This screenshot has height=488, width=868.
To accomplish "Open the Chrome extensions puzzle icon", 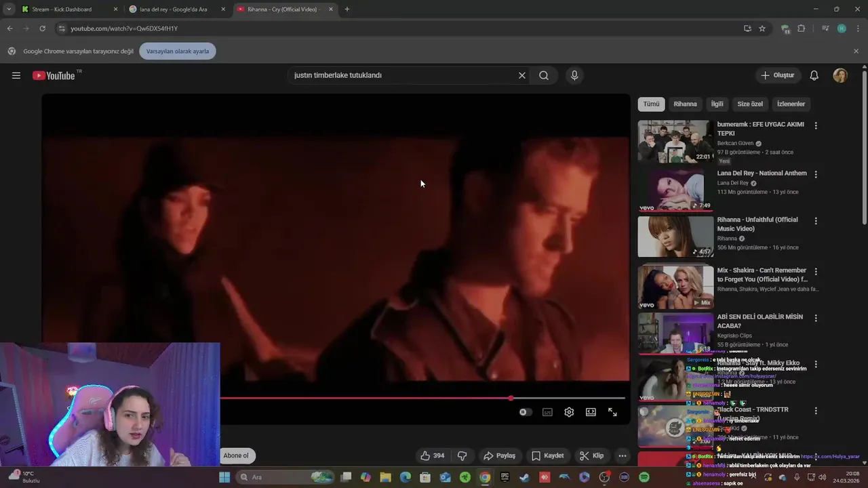I will coord(802,28).
